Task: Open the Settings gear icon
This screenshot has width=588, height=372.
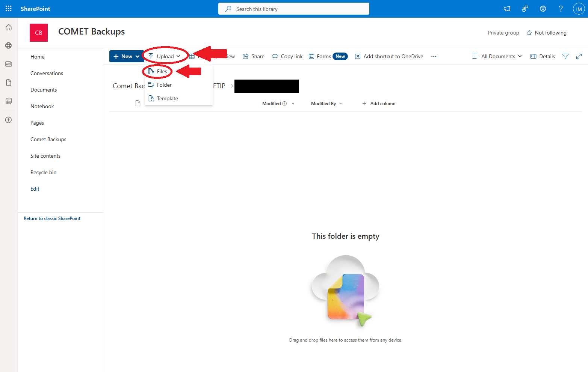Action: point(543,9)
